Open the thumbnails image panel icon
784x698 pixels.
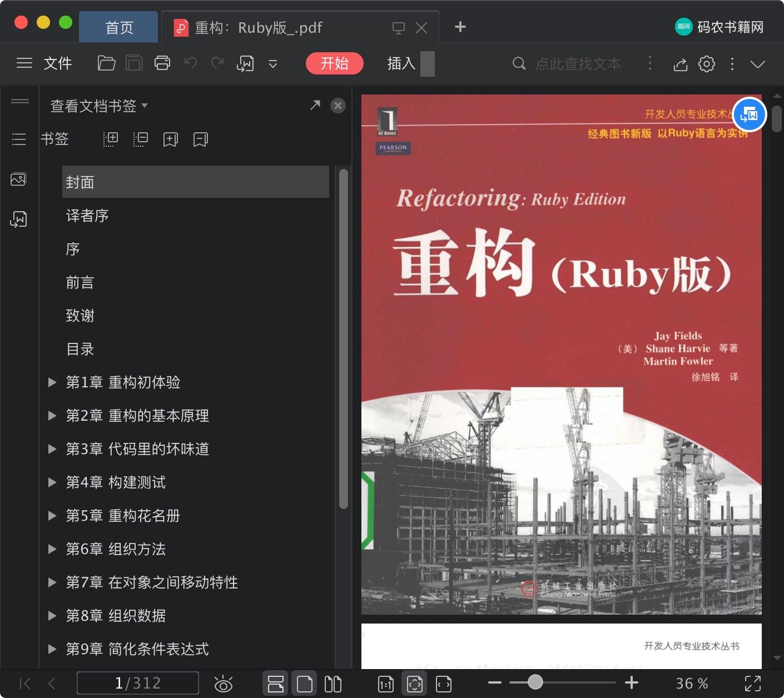click(18, 179)
